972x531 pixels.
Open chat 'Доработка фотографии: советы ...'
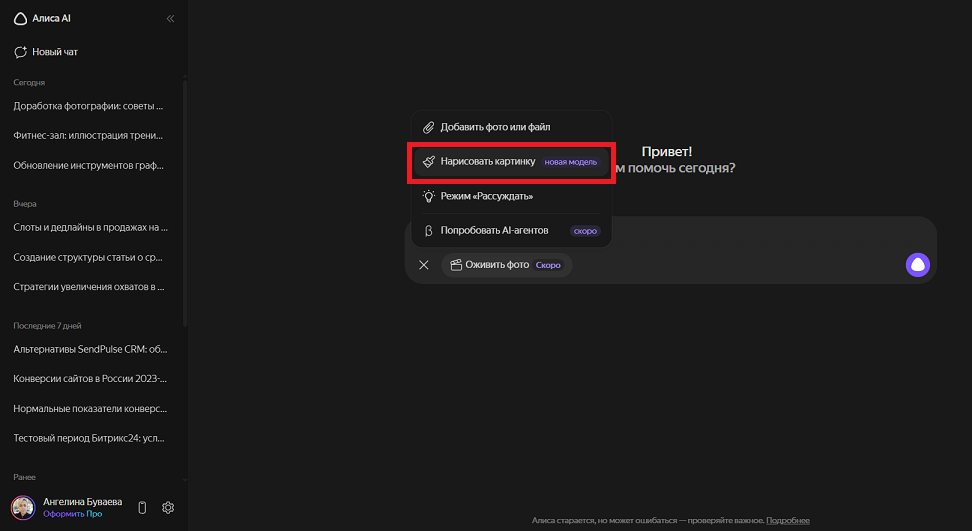pos(89,106)
